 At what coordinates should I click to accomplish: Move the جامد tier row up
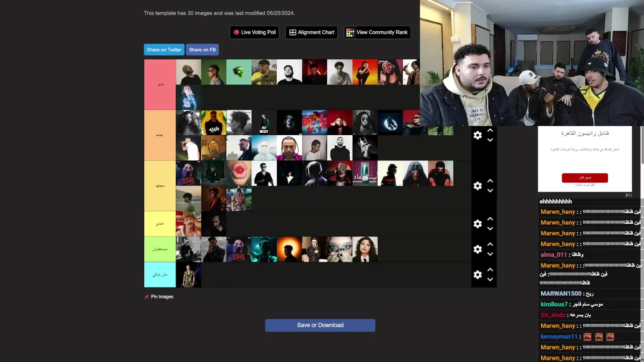pyautogui.click(x=490, y=131)
